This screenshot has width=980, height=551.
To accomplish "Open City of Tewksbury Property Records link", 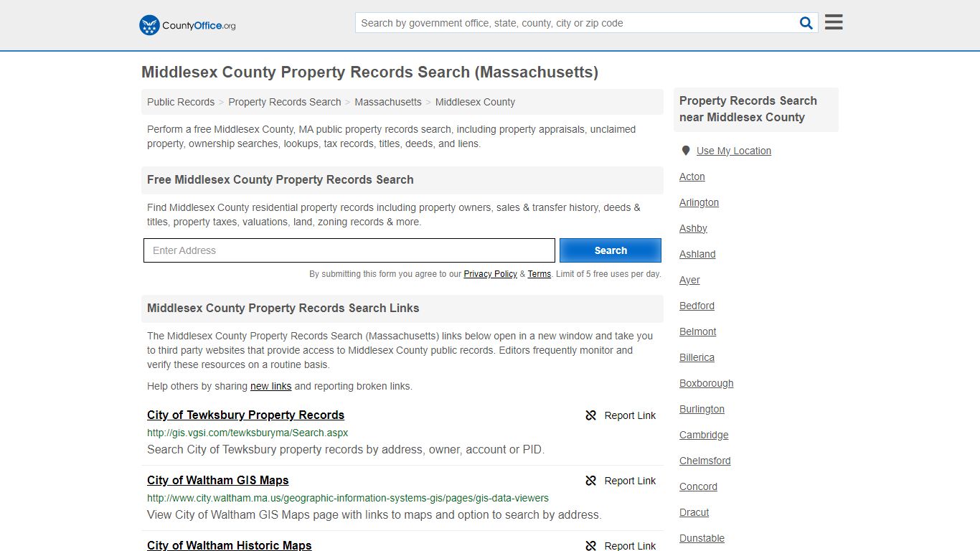I will [x=245, y=415].
